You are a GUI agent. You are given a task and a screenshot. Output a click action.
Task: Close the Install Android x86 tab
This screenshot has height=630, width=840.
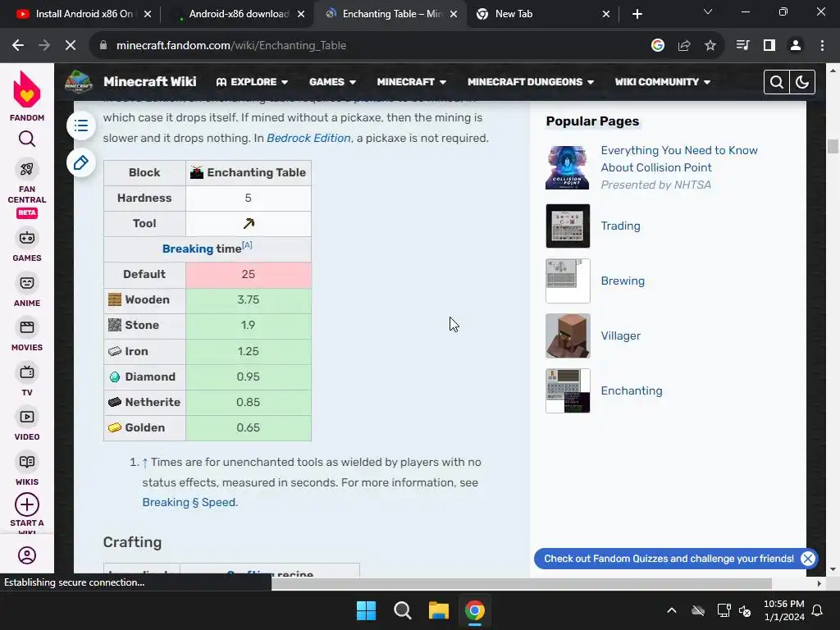coord(148,14)
